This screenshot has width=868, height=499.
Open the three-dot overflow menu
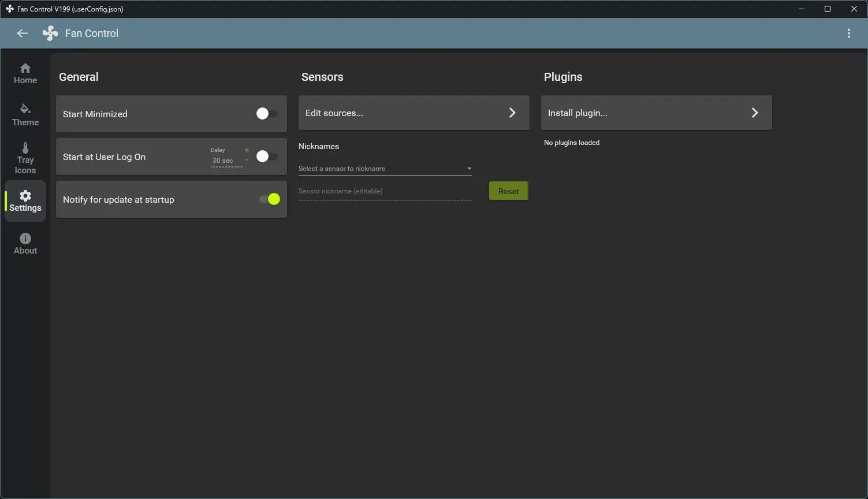(x=848, y=33)
